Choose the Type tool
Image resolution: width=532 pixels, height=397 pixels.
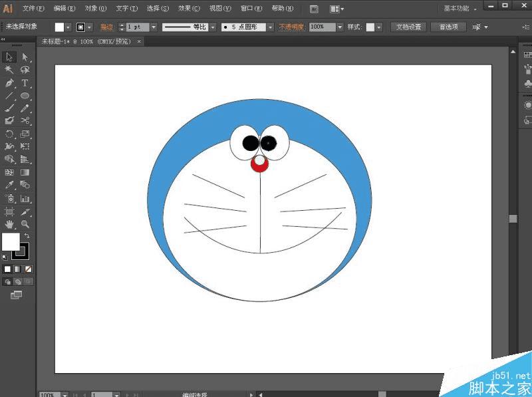pyautogui.click(x=25, y=83)
